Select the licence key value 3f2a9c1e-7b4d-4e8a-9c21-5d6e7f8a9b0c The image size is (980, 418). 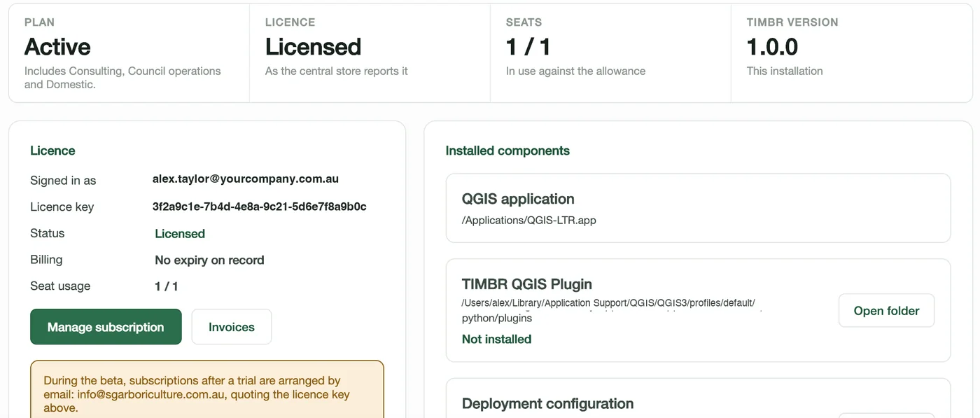(260, 207)
